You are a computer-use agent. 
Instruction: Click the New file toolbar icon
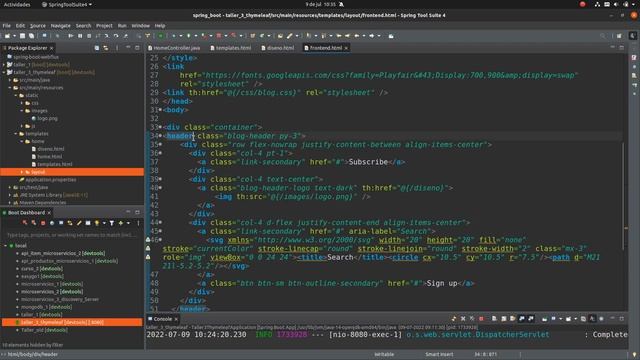[7, 36]
